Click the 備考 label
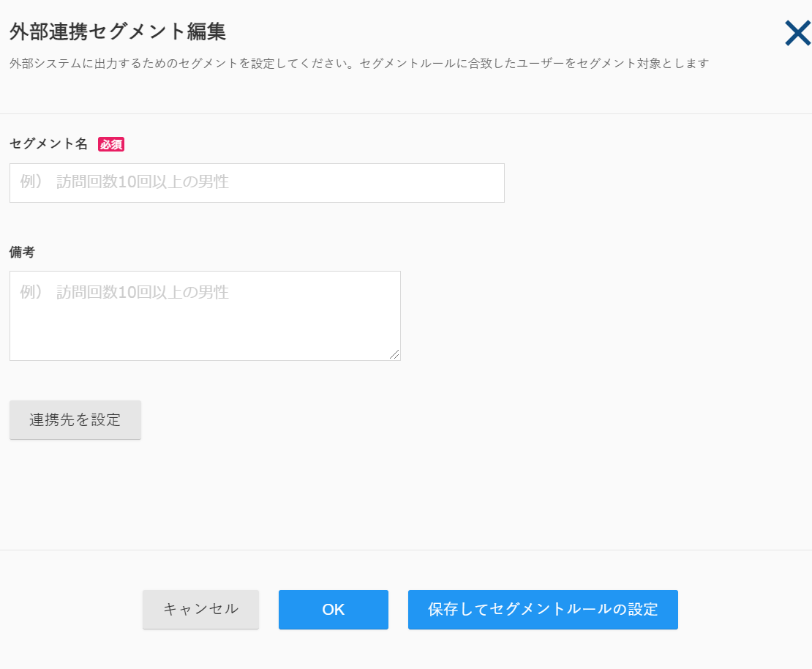 (22, 253)
